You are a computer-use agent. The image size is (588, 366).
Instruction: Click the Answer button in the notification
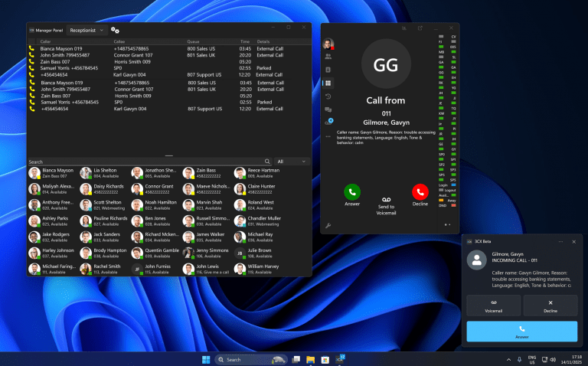click(521, 331)
